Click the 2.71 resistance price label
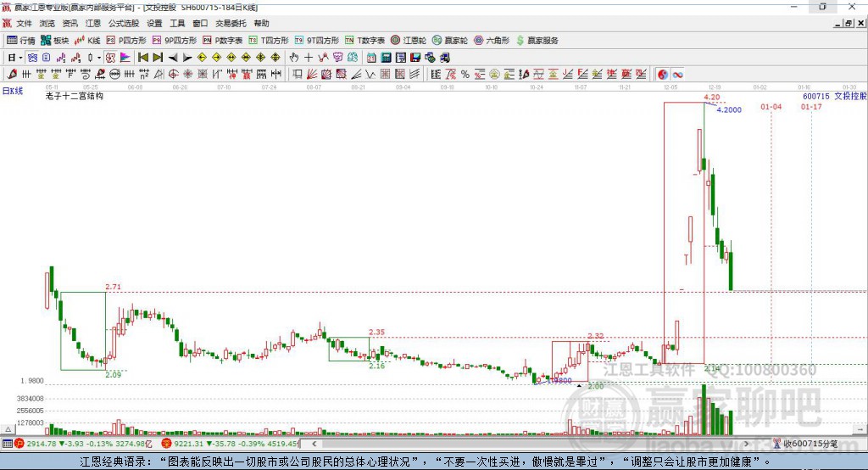The height and width of the screenshot is (470, 868). point(113,287)
